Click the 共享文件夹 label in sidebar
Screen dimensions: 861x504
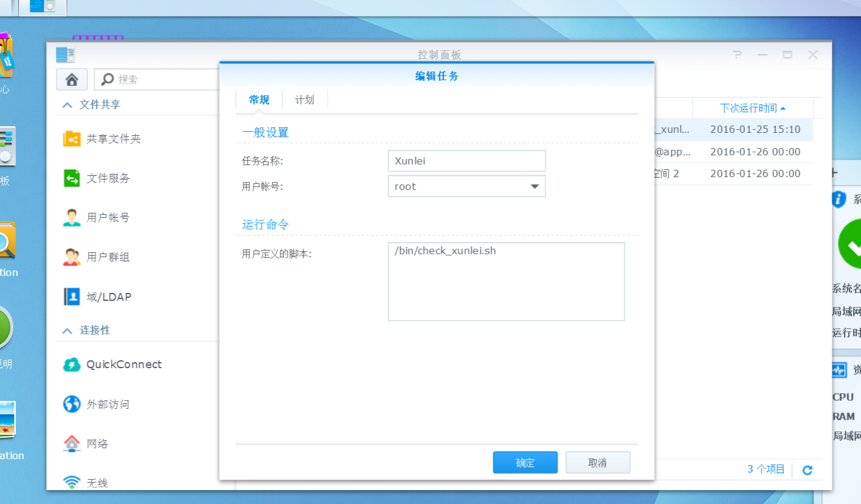tap(113, 139)
